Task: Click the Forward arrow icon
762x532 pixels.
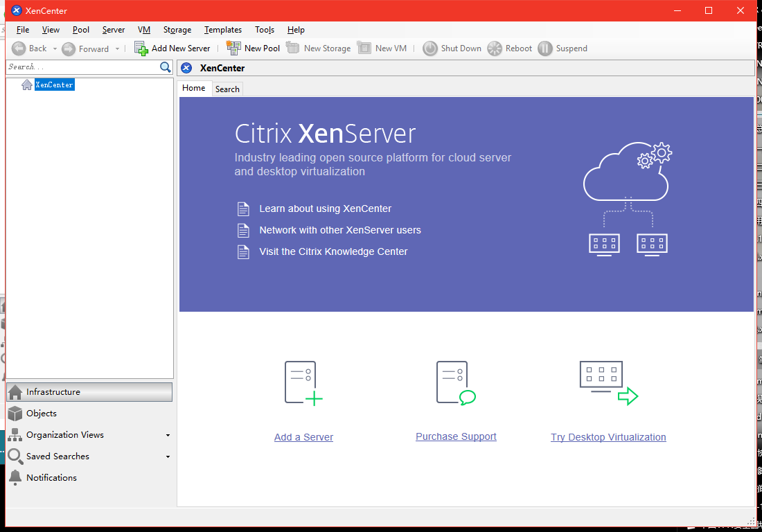Action: tap(69, 49)
